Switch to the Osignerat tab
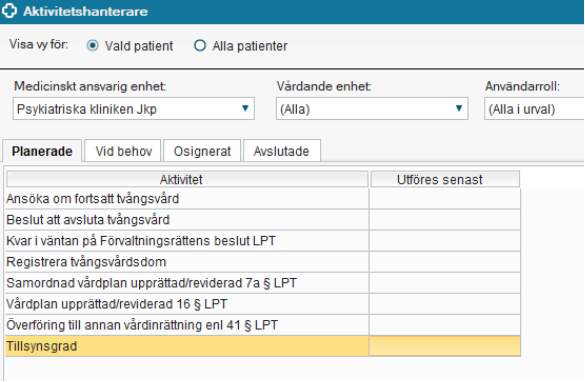 [202, 151]
